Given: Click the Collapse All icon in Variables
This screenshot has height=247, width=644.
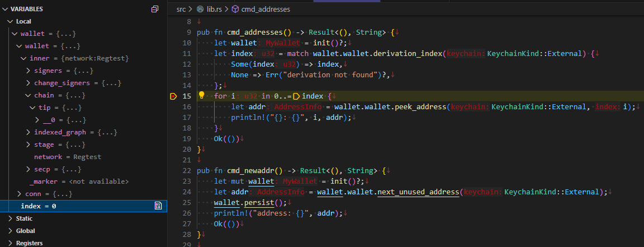Looking at the screenshot, I should pos(155,9).
